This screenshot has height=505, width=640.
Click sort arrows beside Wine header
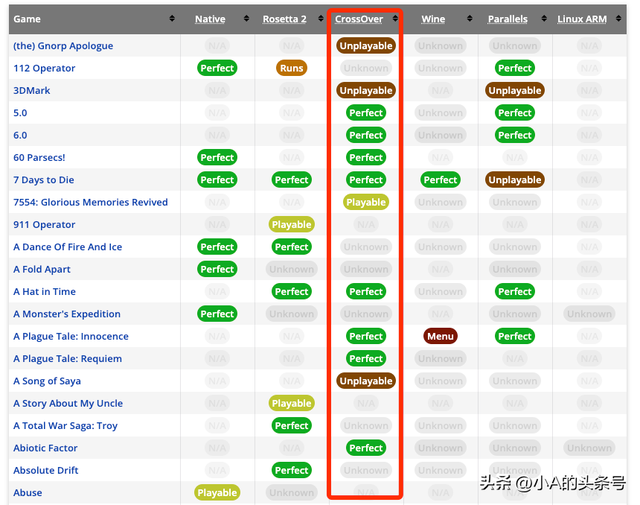click(x=469, y=18)
